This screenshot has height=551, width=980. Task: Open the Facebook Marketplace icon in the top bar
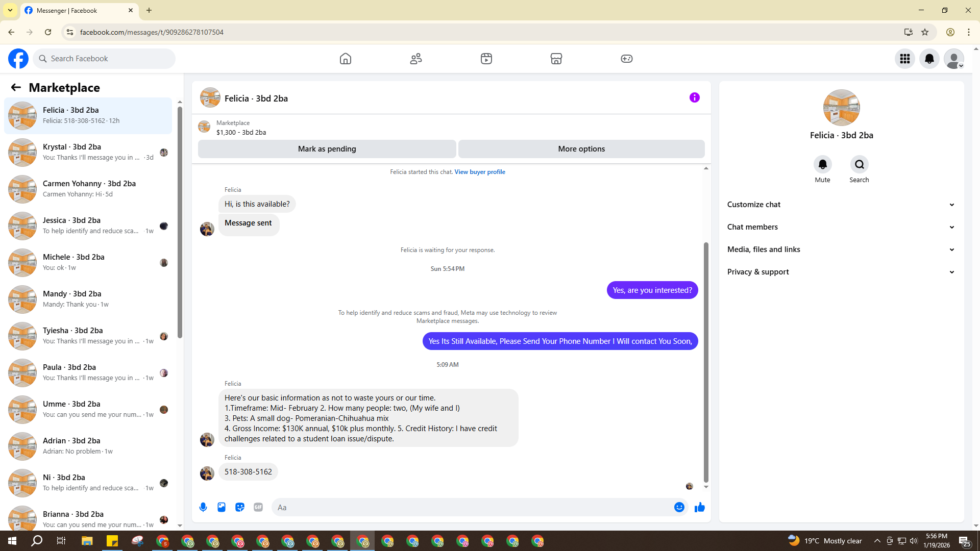click(x=556, y=59)
